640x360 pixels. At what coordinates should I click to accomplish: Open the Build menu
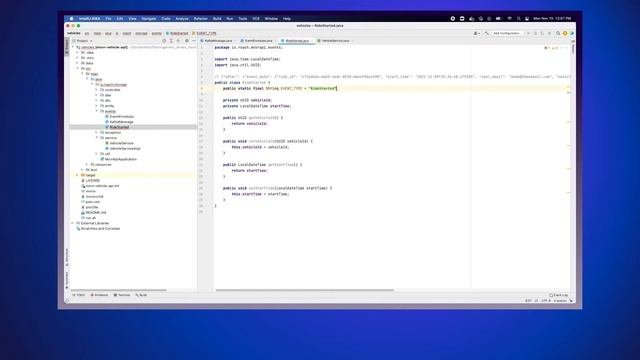(x=217, y=19)
